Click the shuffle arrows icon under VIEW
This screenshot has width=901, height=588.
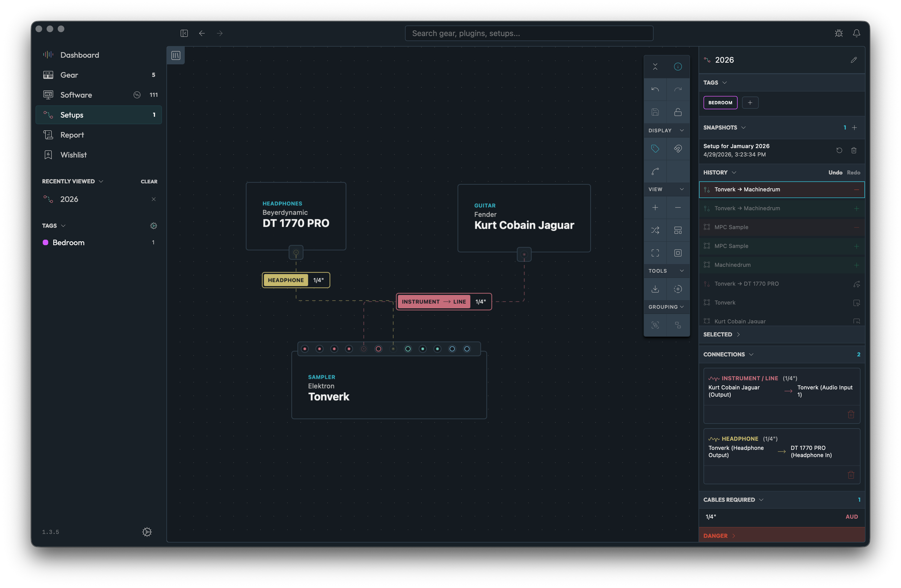pyautogui.click(x=655, y=230)
